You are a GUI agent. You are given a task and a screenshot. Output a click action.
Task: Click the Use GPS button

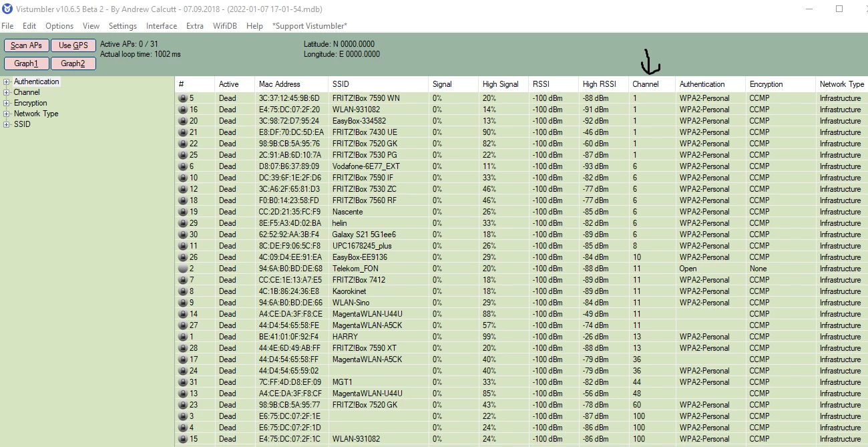[x=73, y=45]
